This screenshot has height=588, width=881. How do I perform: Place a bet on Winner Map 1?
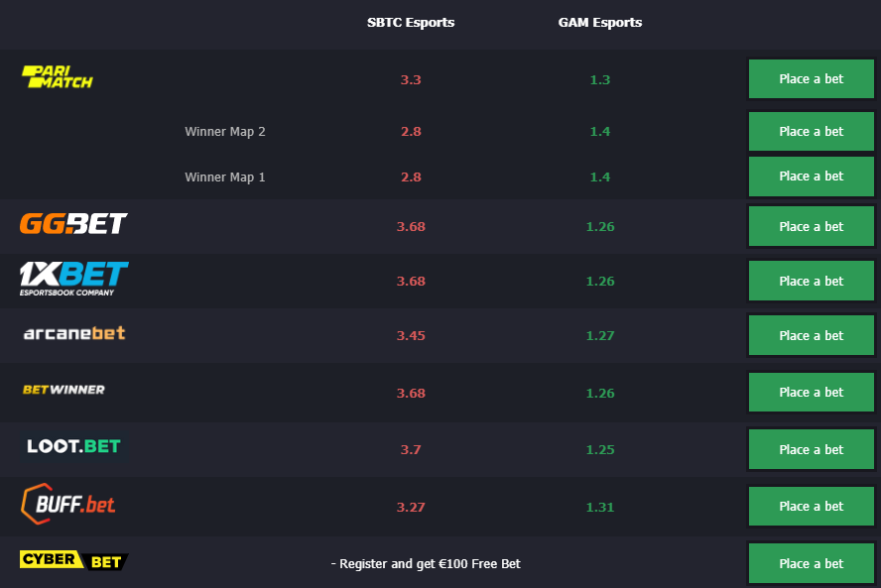(812, 176)
